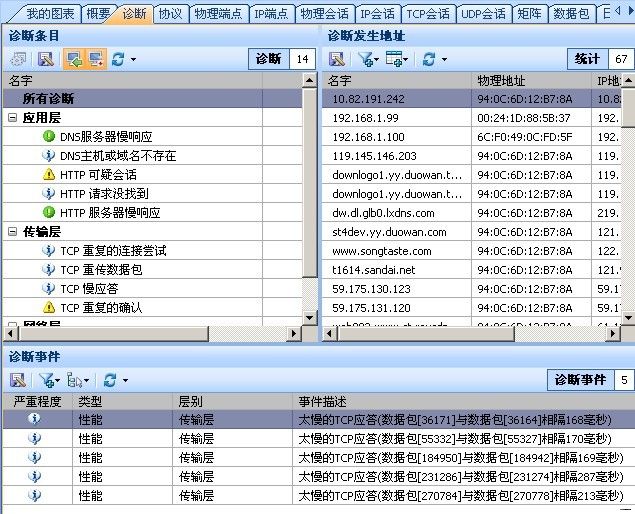Click the 诊断条目 horizontal scrollbar thumb
Image resolution: width=635 pixels, height=514 pixels.
point(113,334)
